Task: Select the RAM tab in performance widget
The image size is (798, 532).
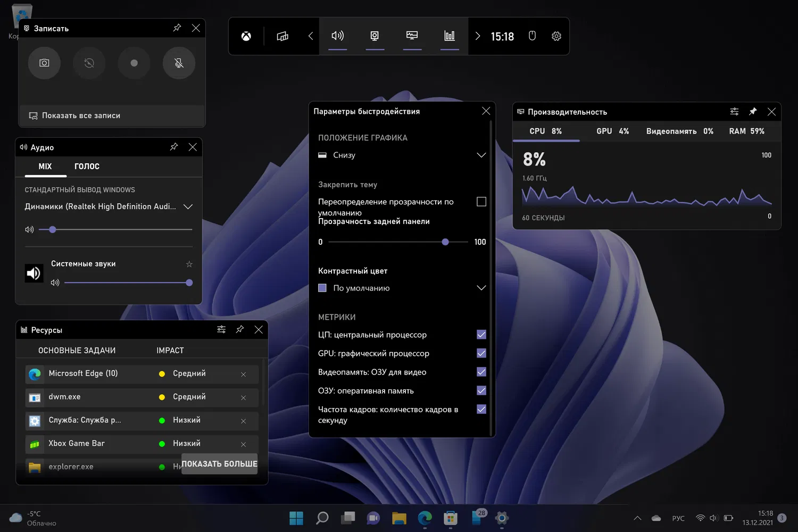Action: point(746,131)
